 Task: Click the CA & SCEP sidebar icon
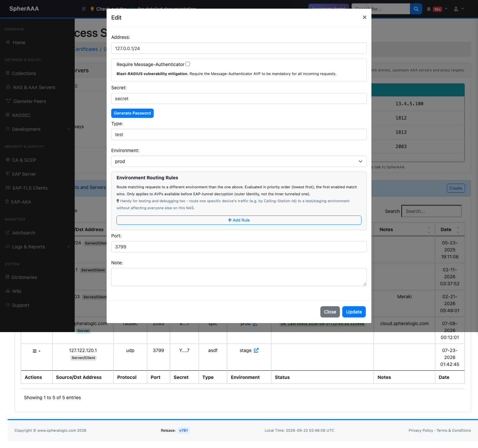point(8,160)
